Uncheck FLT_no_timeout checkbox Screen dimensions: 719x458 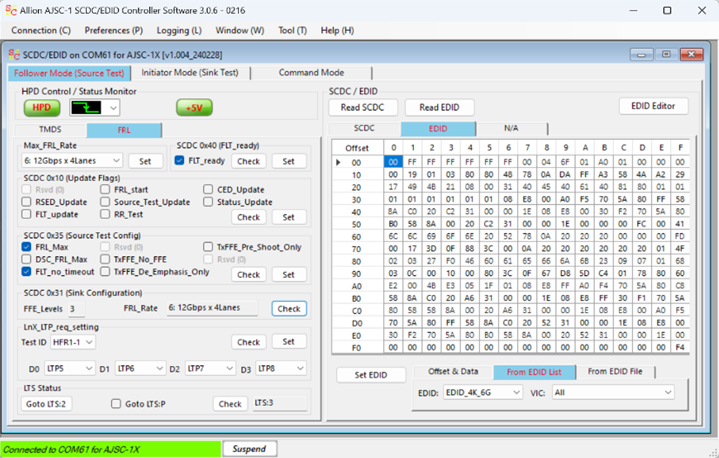(27, 271)
